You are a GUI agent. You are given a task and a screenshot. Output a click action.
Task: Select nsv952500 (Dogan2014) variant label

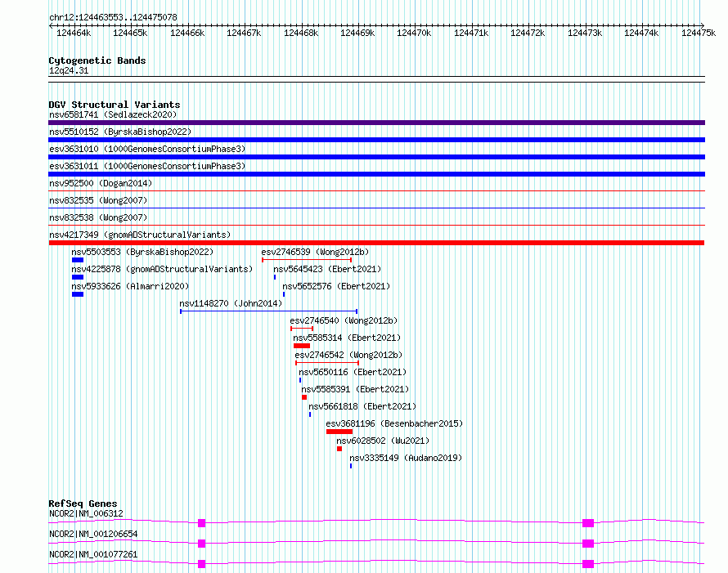[x=101, y=183]
